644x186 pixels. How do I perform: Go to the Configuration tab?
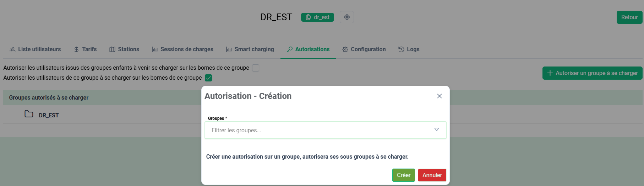[x=364, y=49]
